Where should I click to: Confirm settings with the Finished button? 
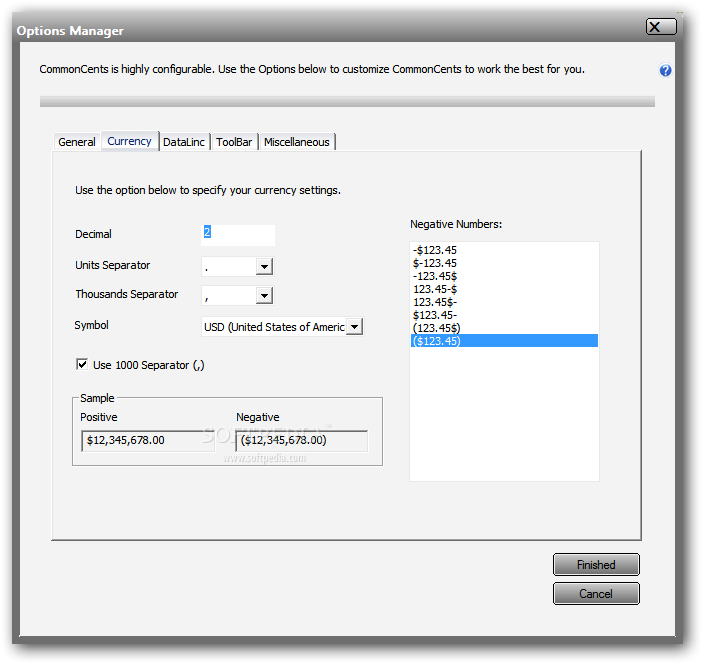[596, 564]
